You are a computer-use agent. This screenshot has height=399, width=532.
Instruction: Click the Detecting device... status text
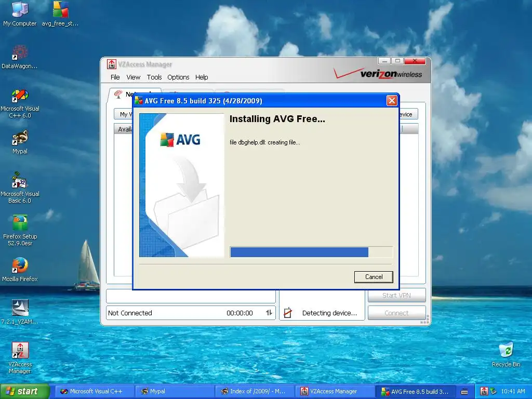coord(329,313)
